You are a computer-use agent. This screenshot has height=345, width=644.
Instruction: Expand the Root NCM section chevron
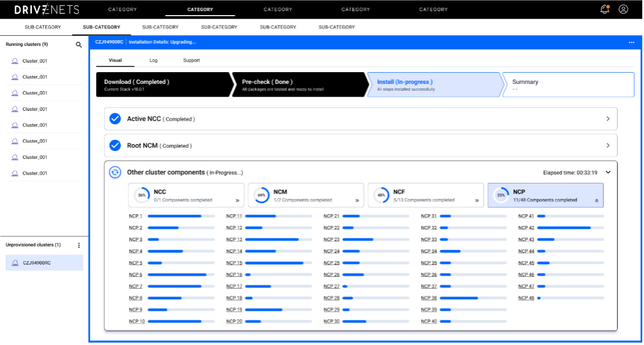[608, 145]
